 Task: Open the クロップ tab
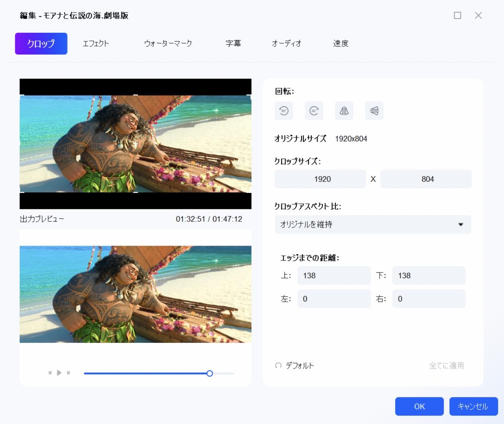tap(41, 43)
